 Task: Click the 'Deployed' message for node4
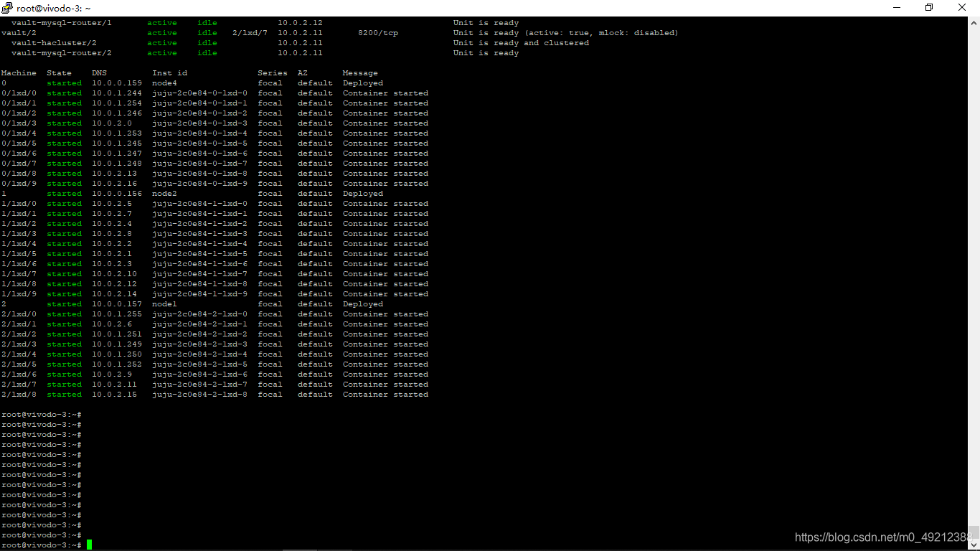pos(363,83)
